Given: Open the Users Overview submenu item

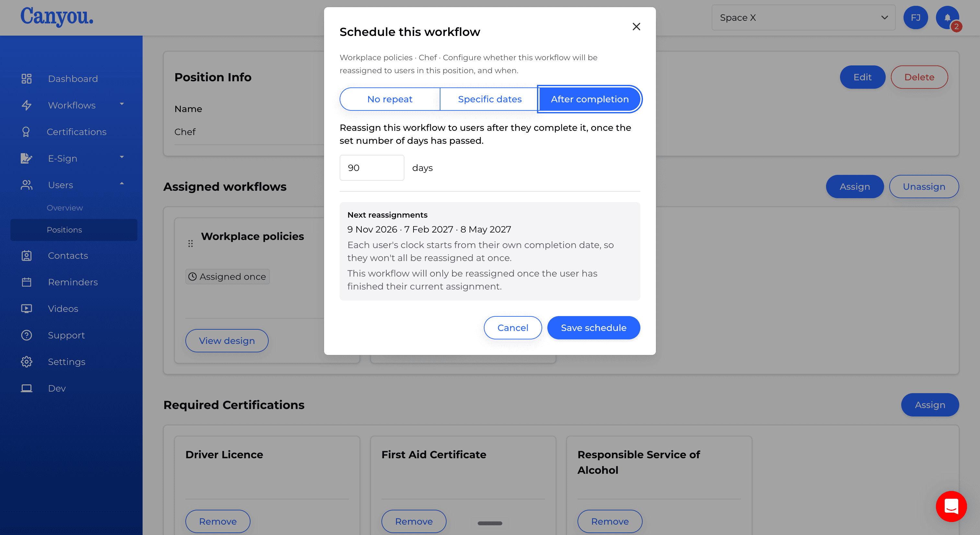Looking at the screenshot, I should point(65,208).
